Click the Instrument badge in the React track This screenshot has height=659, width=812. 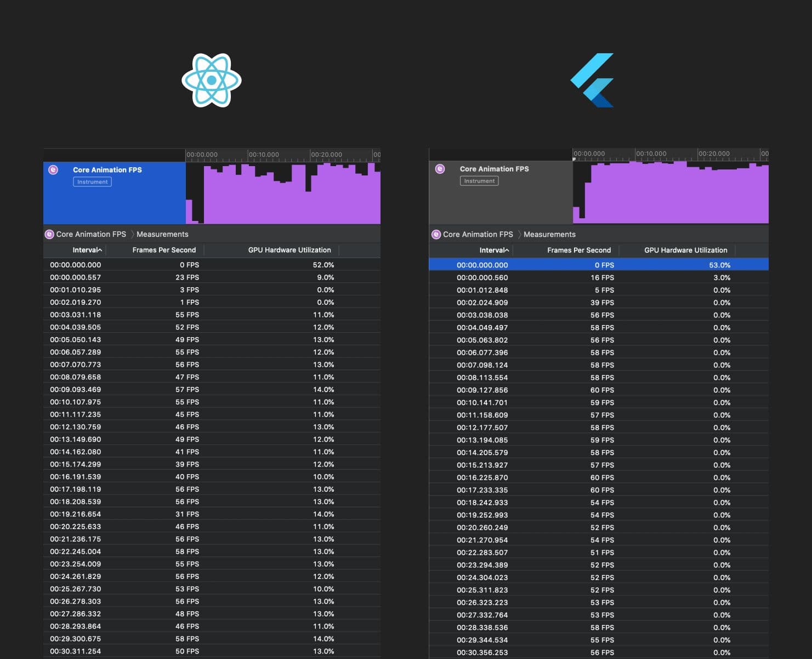tap(93, 182)
